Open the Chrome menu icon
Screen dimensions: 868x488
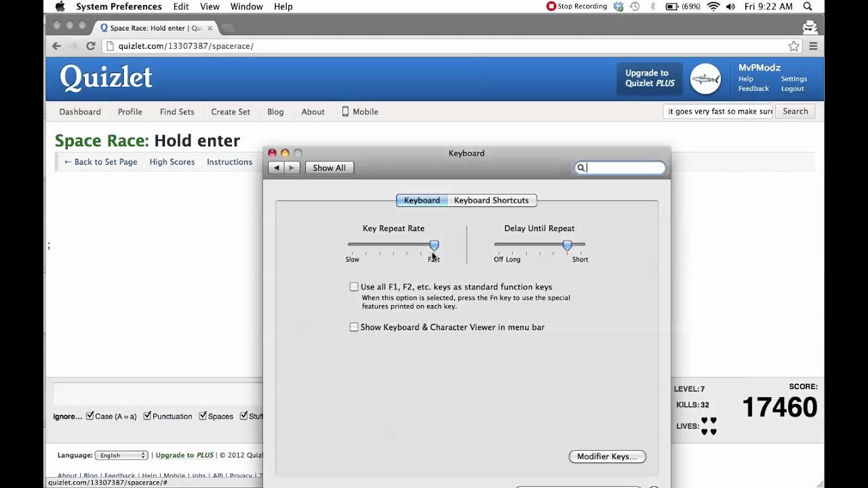pos(813,46)
